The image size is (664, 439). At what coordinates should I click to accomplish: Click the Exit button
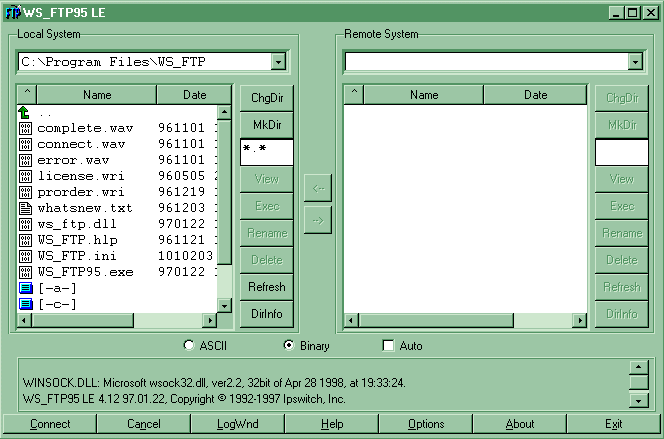(x=614, y=424)
